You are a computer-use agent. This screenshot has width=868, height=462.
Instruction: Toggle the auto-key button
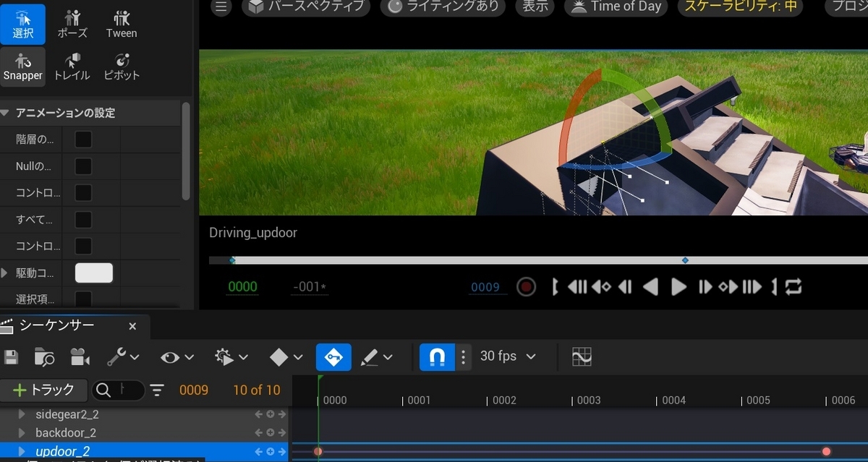pos(333,356)
